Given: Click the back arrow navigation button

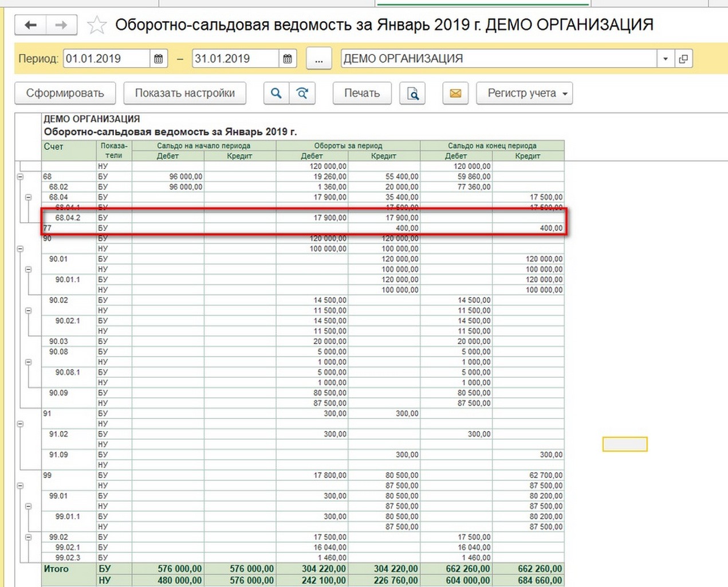Looking at the screenshot, I should [x=31, y=25].
